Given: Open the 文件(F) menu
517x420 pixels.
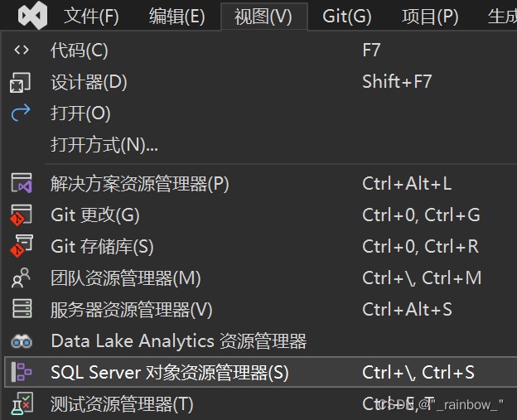Looking at the screenshot, I should coord(91,17).
